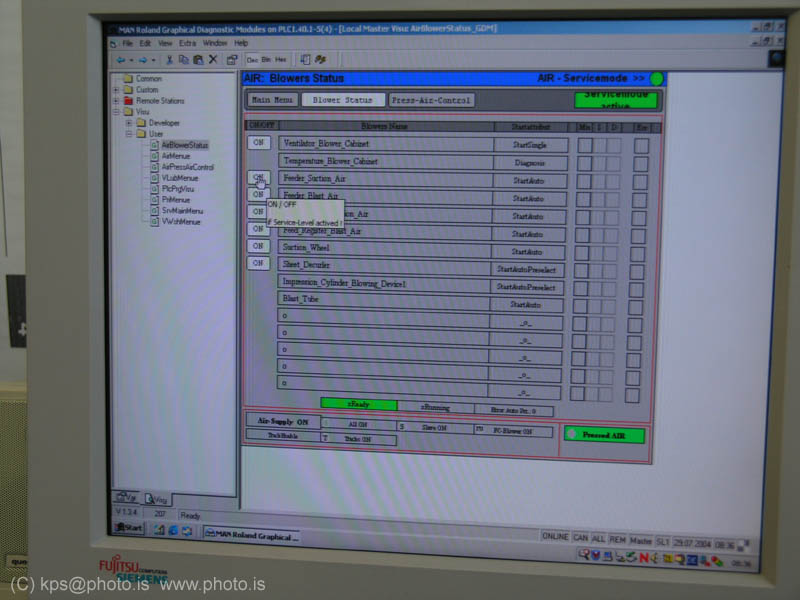
Task: Collapse the User folder in tree
Action: 129,134
